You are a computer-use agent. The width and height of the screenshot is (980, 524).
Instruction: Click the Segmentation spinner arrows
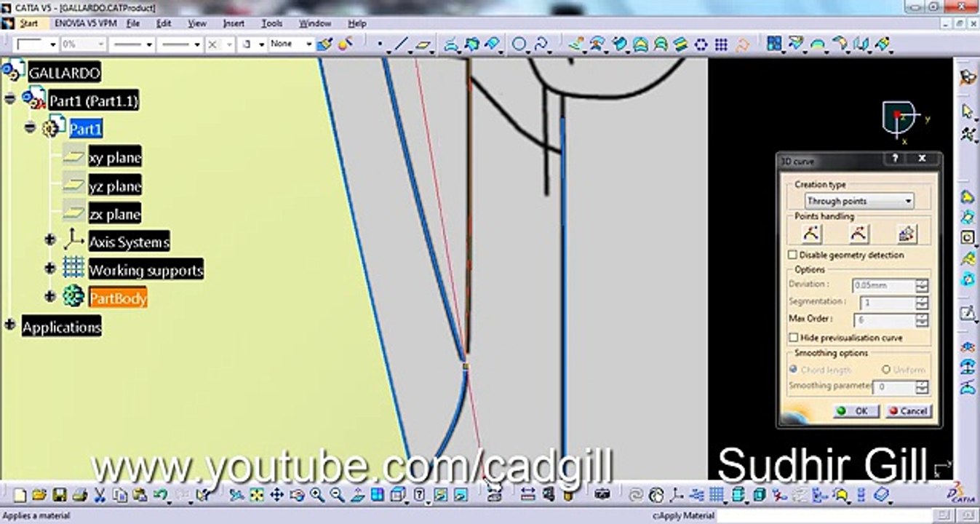pos(923,303)
